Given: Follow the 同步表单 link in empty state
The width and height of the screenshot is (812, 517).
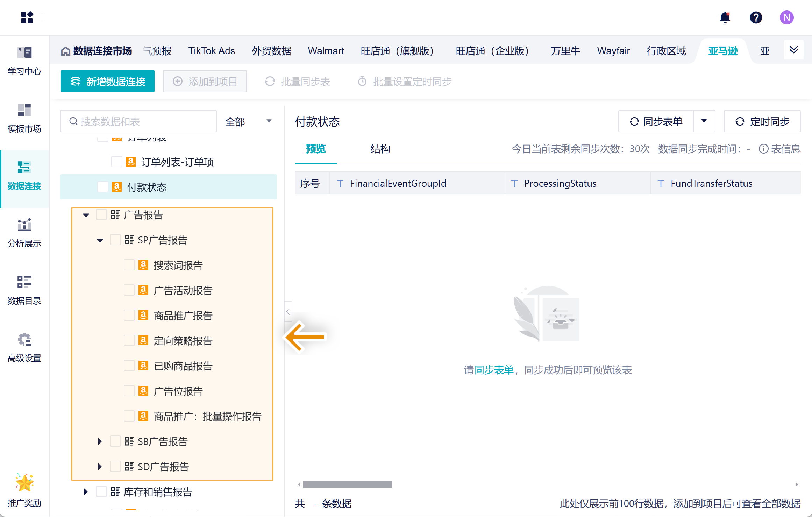Looking at the screenshot, I should pyautogui.click(x=494, y=370).
